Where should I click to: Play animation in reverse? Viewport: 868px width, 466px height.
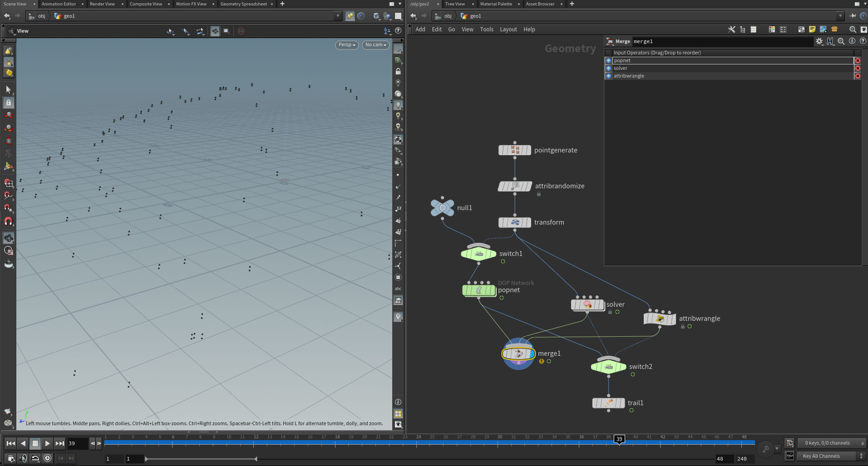[23, 443]
